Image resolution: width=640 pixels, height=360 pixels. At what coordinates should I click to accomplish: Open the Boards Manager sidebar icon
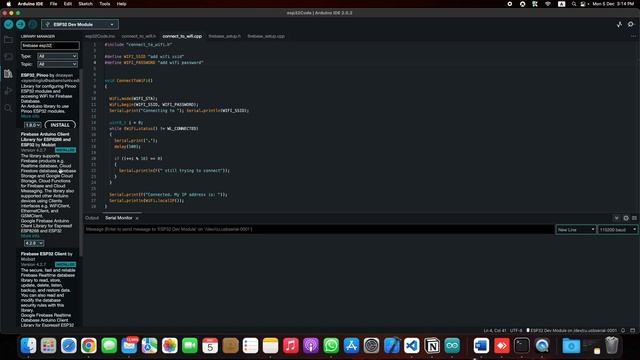pyautogui.click(x=8, y=57)
